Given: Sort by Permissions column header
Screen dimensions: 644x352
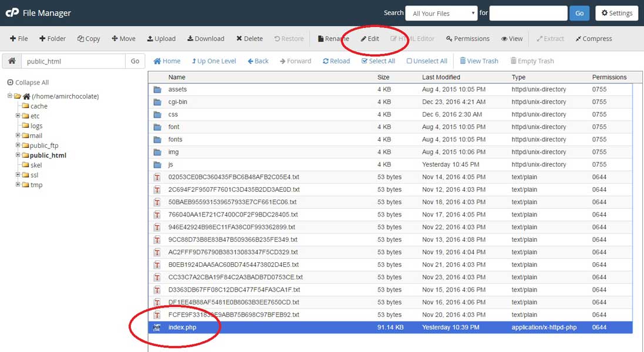Looking at the screenshot, I should point(609,77).
